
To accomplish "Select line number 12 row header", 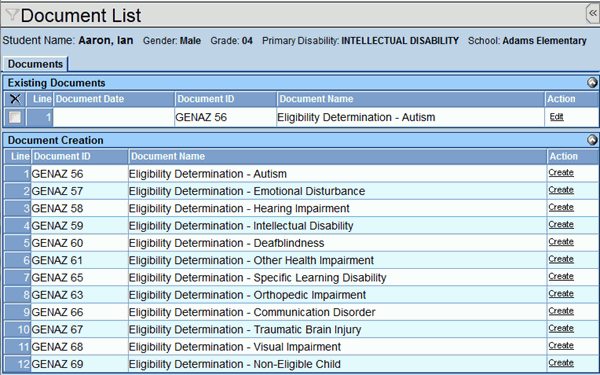I will pyautogui.click(x=18, y=364).
